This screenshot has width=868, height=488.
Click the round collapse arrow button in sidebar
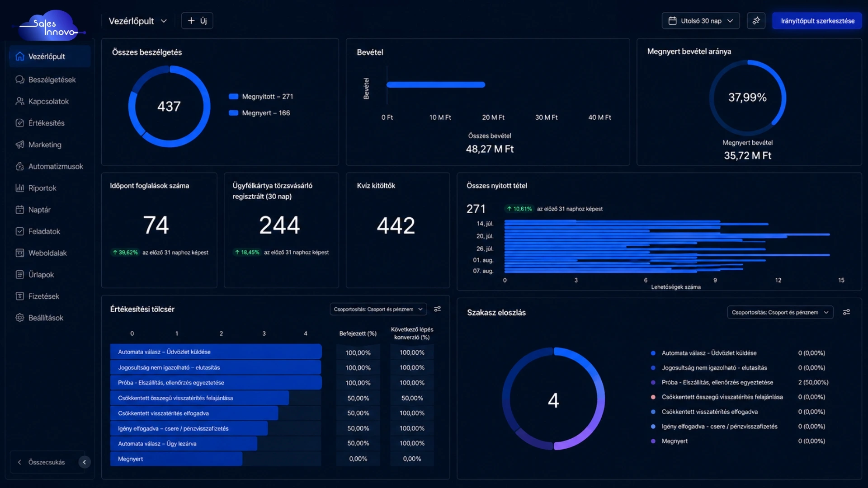[84, 462]
